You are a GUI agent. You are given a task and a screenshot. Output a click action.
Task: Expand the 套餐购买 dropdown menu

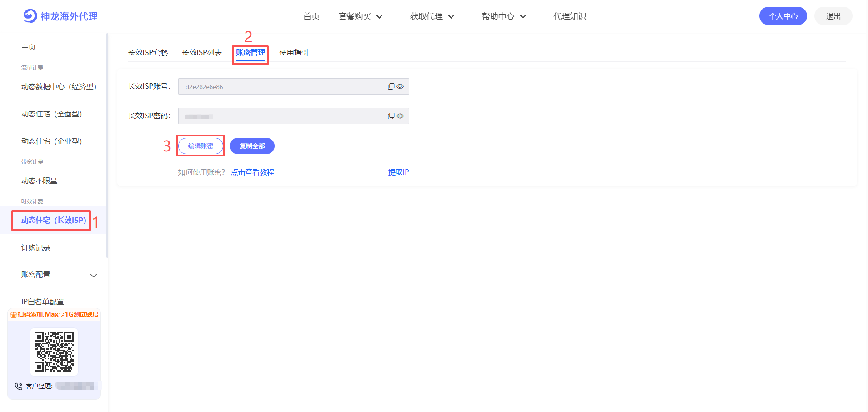tap(361, 16)
